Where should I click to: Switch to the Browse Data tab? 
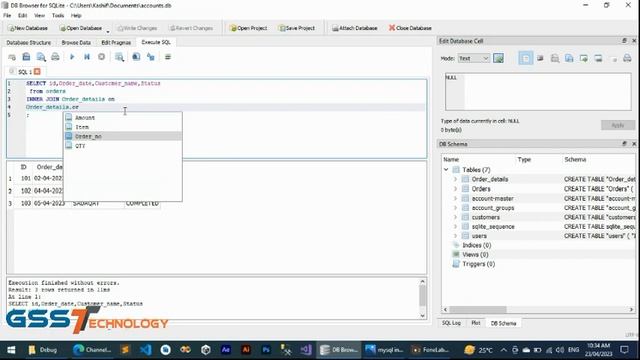tap(76, 42)
